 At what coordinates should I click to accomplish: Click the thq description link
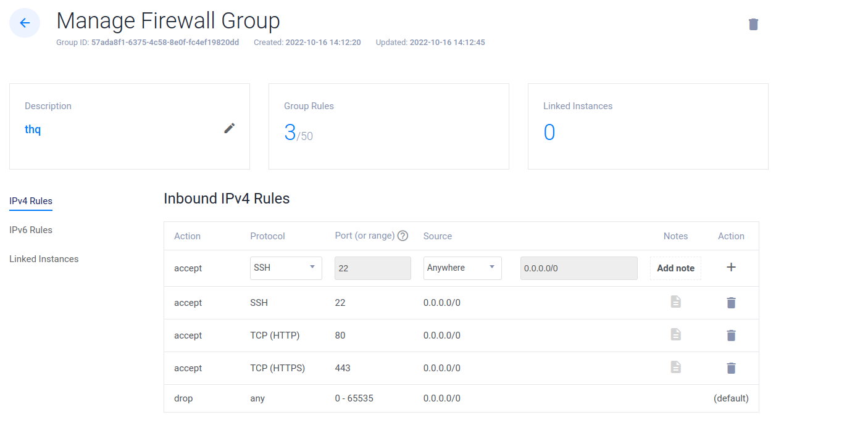33,130
